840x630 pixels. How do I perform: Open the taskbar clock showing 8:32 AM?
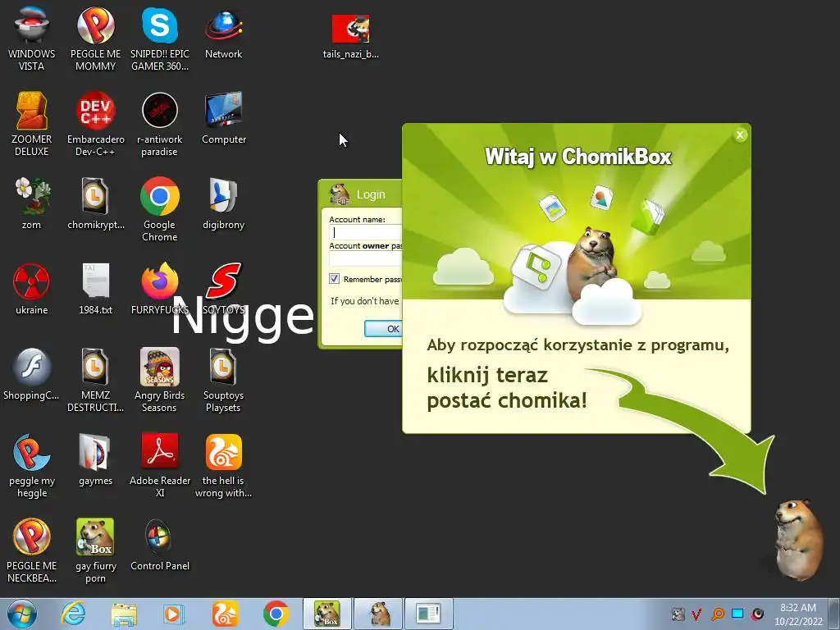[x=798, y=614]
